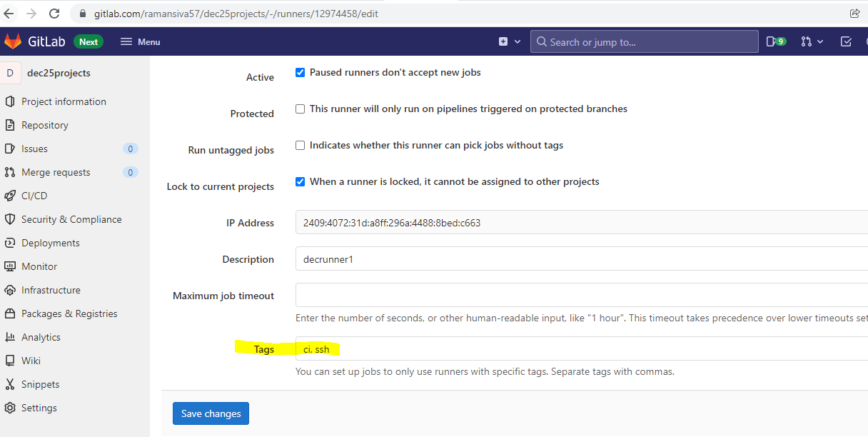This screenshot has height=437, width=868.
Task: Open the Create new dropdown
Action: point(508,41)
